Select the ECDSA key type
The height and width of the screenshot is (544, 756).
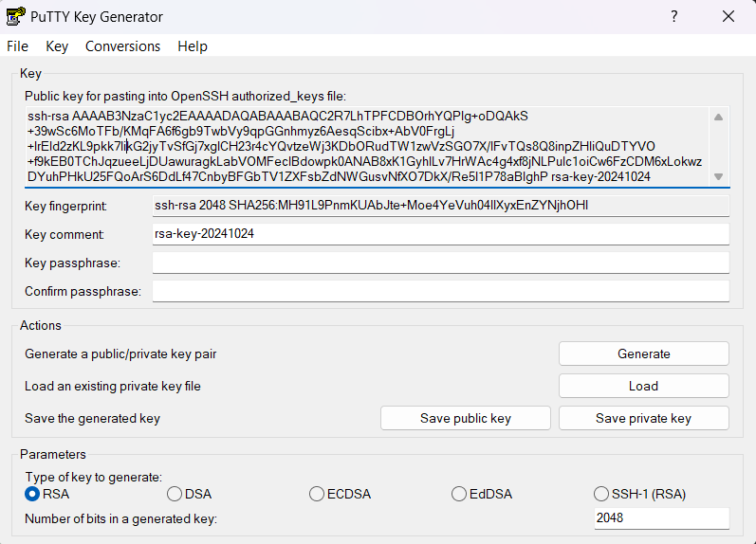(340, 494)
